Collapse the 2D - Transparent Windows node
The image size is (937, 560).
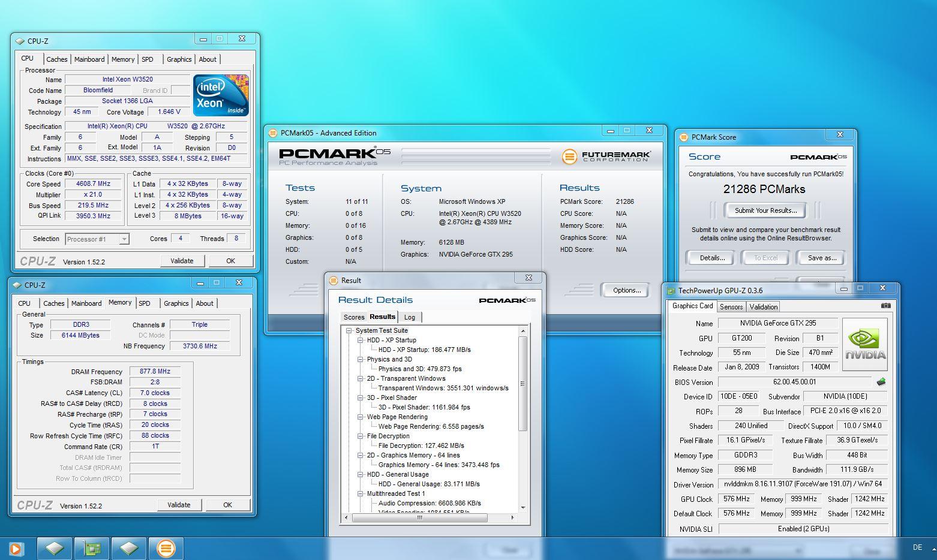pyautogui.click(x=361, y=378)
